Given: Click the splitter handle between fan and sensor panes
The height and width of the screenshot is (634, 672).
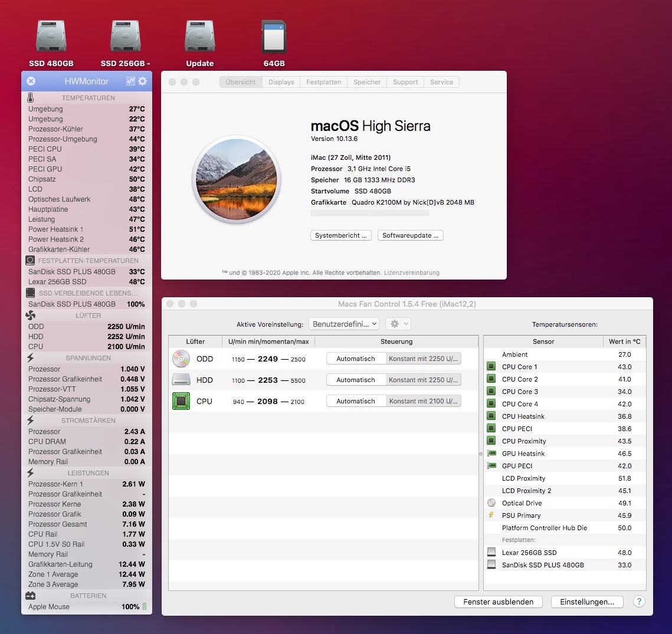Looking at the screenshot, I should click(x=481, y=454).
